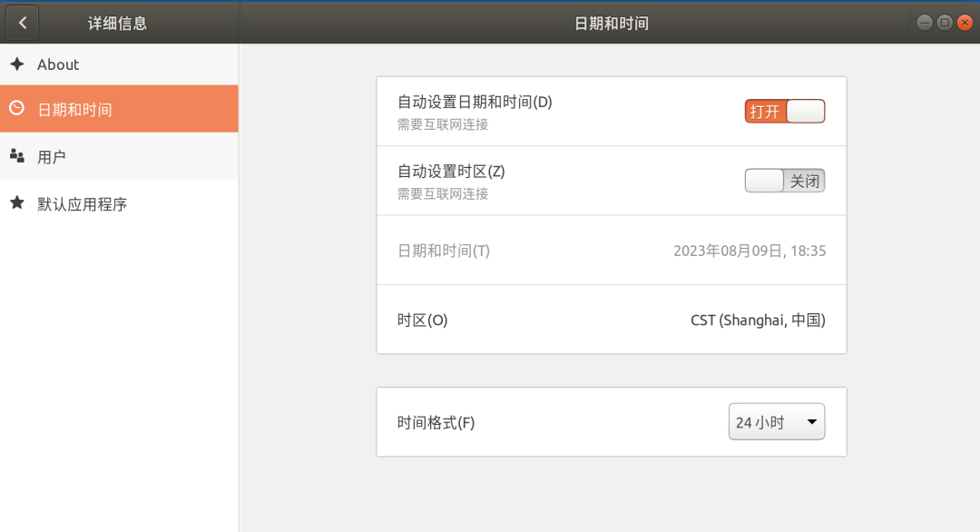Viewport: 980px width, 532px height.
Task: Select 用户 in the sidebar
Action: pos(52,157)
